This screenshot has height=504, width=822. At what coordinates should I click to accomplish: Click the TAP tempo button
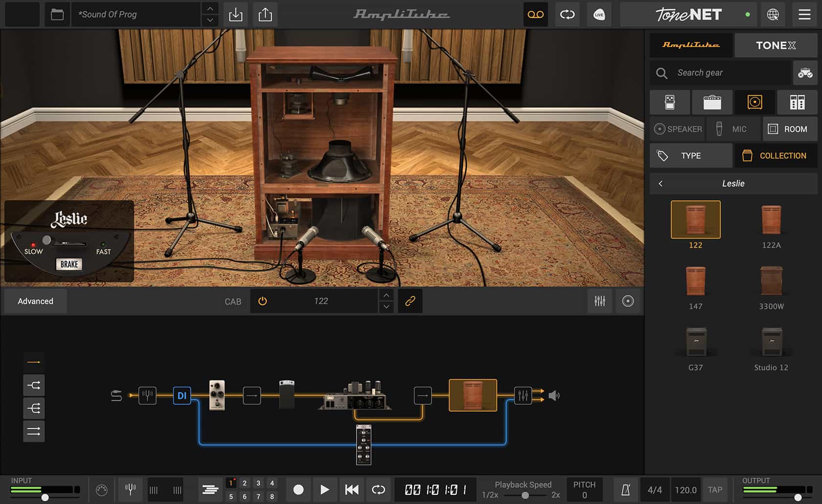pos(715,490)
